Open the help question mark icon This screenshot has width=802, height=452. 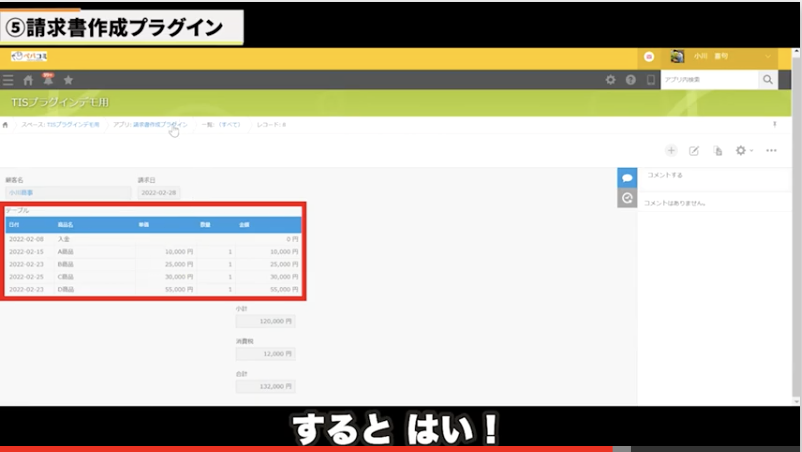tap(630, 80)
